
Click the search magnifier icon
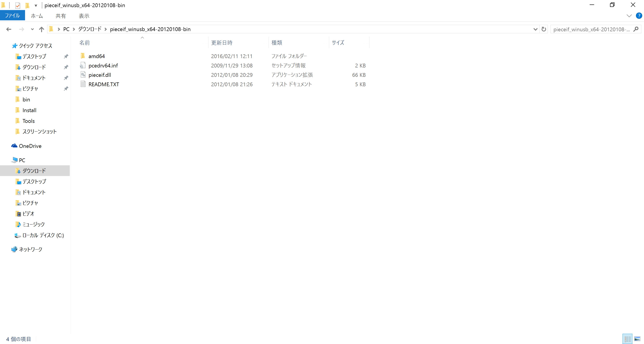636,29
